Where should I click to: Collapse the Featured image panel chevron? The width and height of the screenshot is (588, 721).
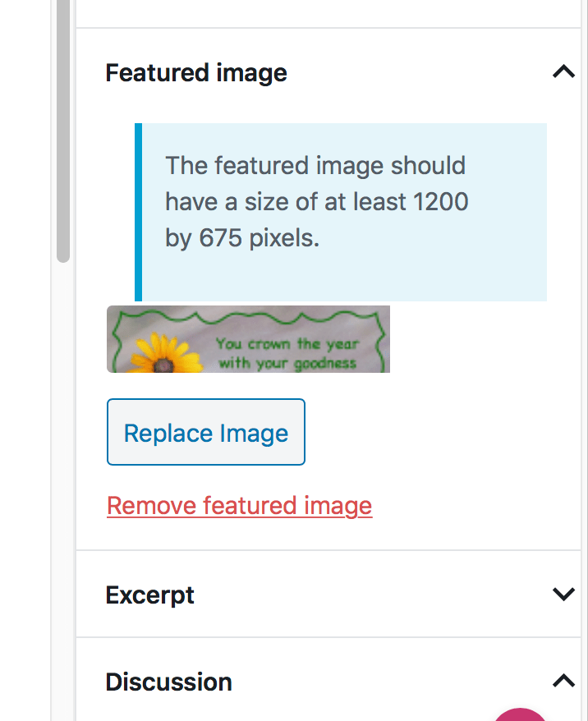pyautogui.click(x=563, y=71)
